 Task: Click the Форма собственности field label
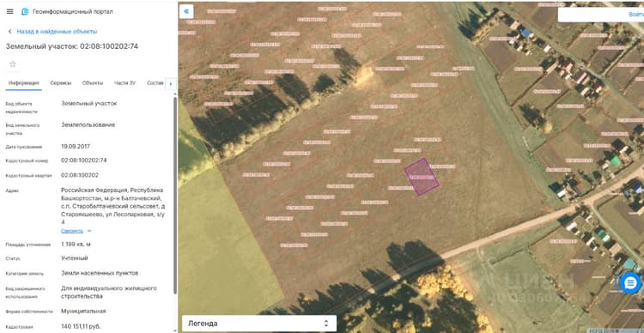29,312
